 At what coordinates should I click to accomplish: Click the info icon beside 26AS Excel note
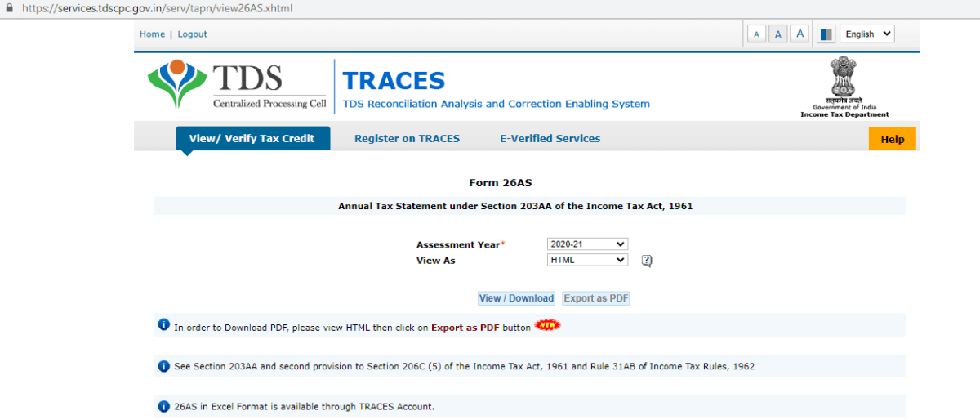(163, 406)
